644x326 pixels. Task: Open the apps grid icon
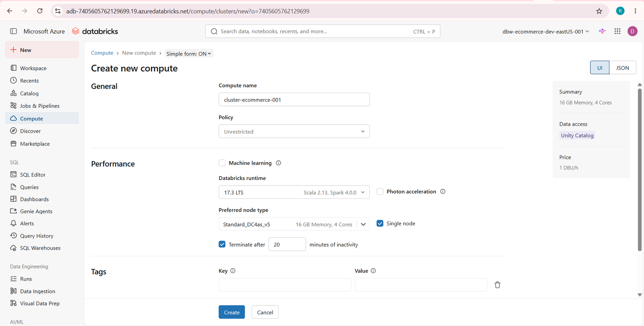(617, 31)
